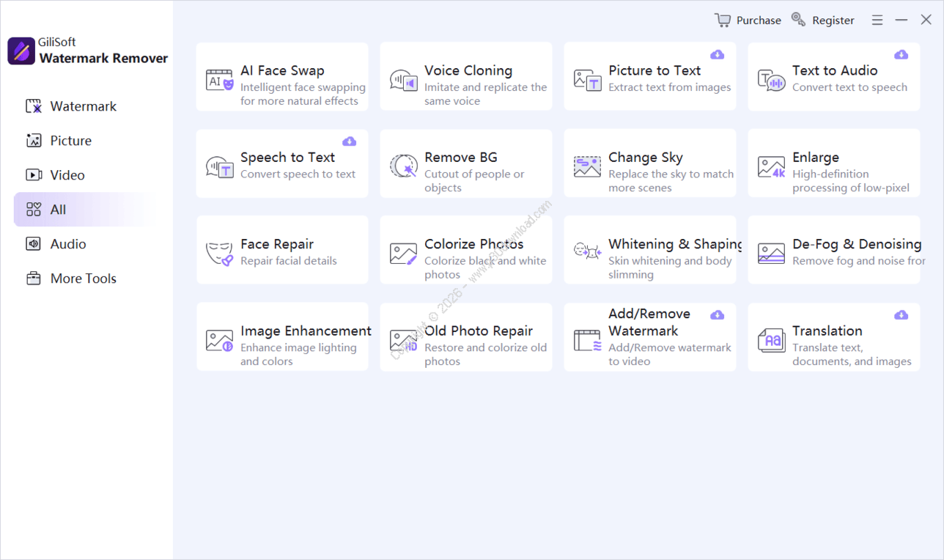The image size is (944, 560).
Task: Open More Tools in the sidebar
Action: 83,279
